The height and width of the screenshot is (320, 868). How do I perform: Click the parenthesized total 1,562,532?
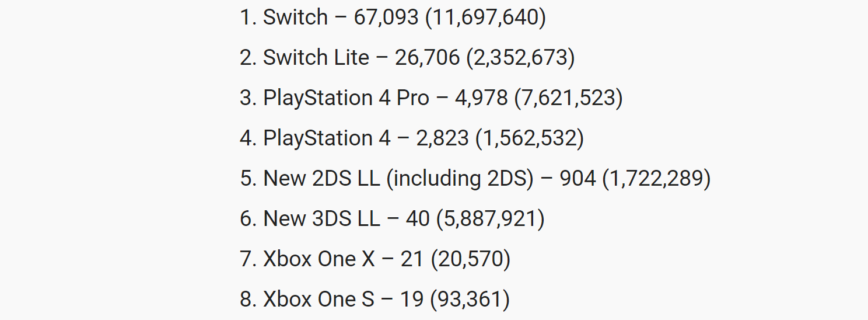[530, 138]
